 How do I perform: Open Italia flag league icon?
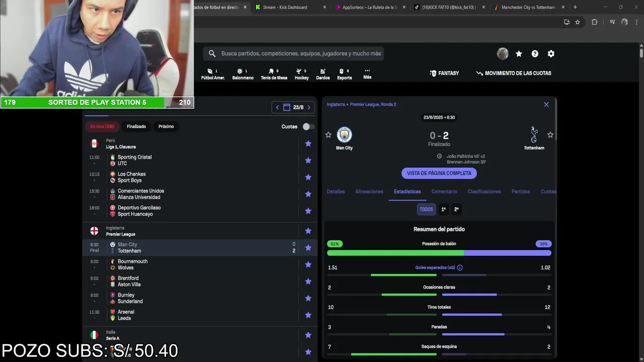point(94,335)
